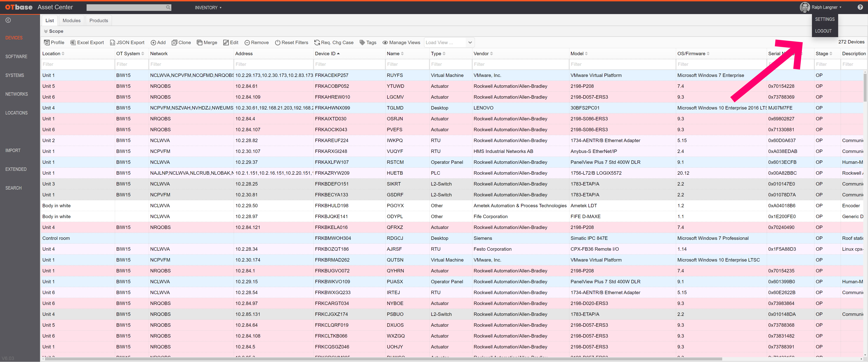The width and height of the screenshot is (868, 362).
Task: Select device row FRKAHWNX099
Action: (x=452, y=108)
